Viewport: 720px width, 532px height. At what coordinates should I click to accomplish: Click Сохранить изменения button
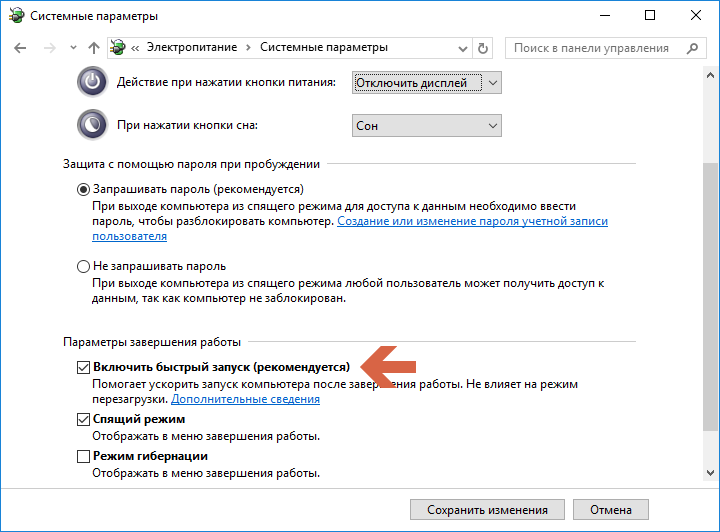coord(487,510)
